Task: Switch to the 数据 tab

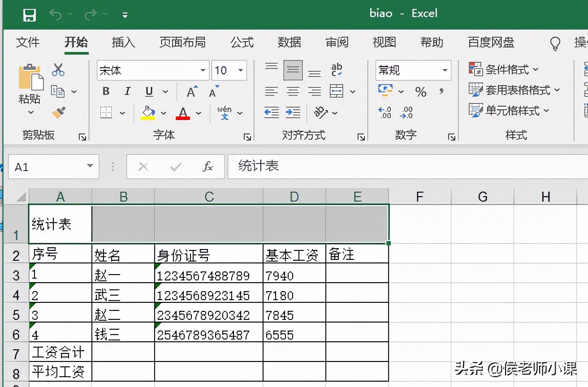Action: [290, 43]
